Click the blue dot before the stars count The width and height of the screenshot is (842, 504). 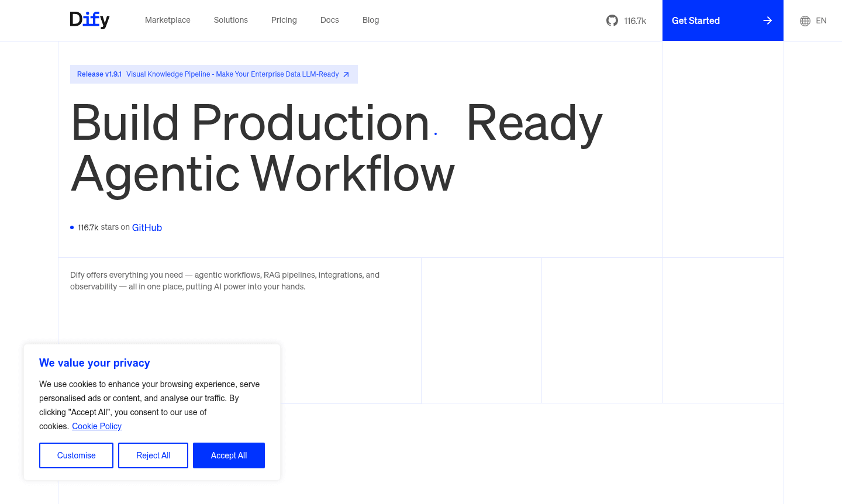click(71, 227)
